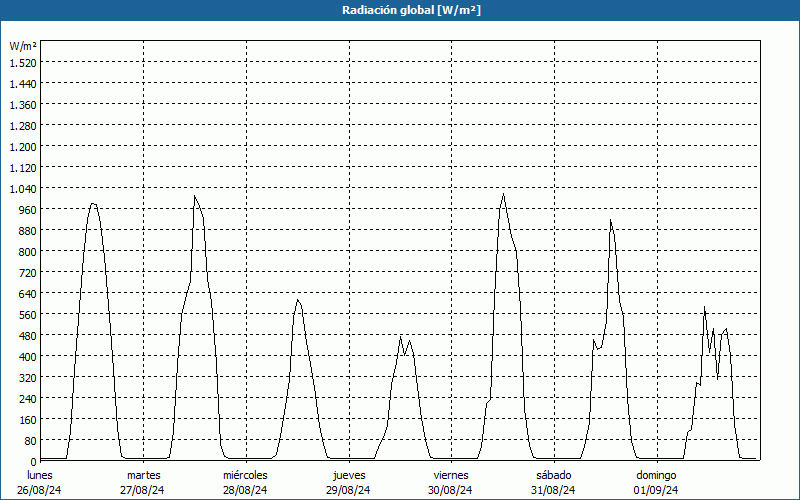The image size is (800, 500).
Task: Click the 320 y-axis label
Action: click(x=28, y=378)
